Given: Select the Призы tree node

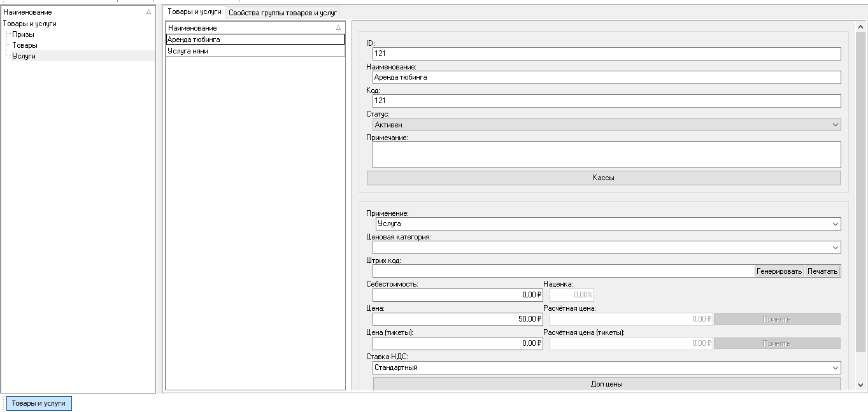Looking at the screenshot, I should (23, 34).
